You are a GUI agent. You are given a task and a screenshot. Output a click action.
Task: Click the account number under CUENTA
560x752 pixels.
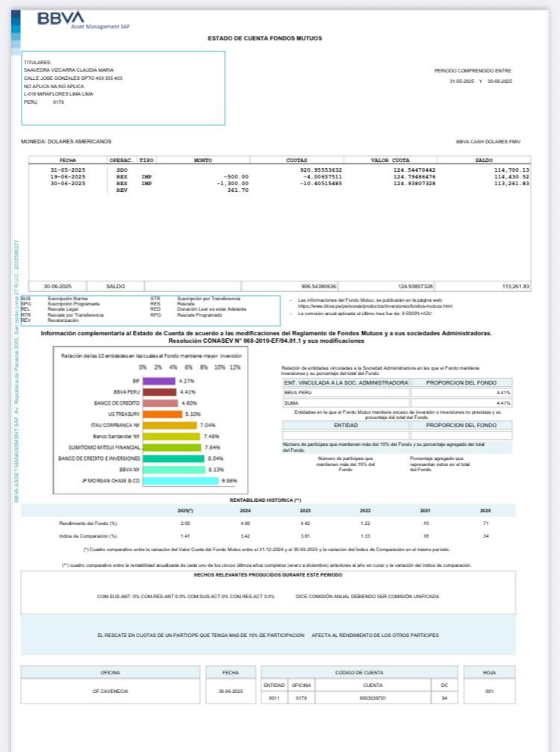373,698
